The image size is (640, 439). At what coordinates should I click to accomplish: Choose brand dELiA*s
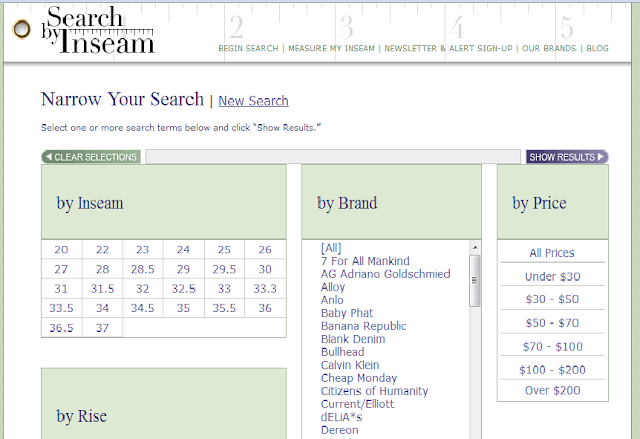point(341,417)
